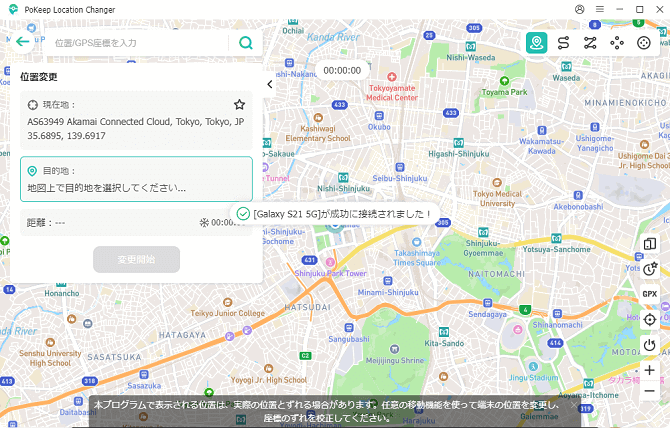
Task: Click the search magnifier icon
Action: [x=245, y=43]
